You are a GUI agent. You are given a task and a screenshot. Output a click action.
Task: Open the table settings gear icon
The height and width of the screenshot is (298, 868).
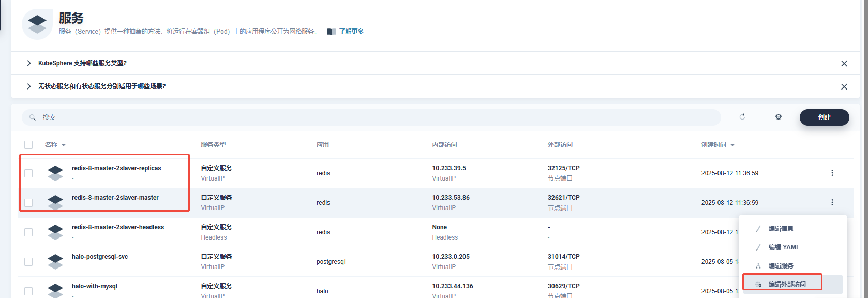(778, 117)
